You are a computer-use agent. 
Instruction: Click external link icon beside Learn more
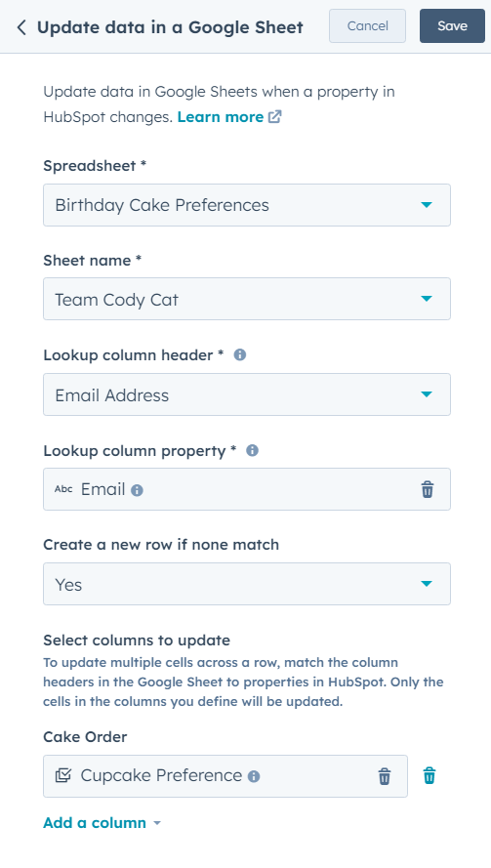pos(275,117)
